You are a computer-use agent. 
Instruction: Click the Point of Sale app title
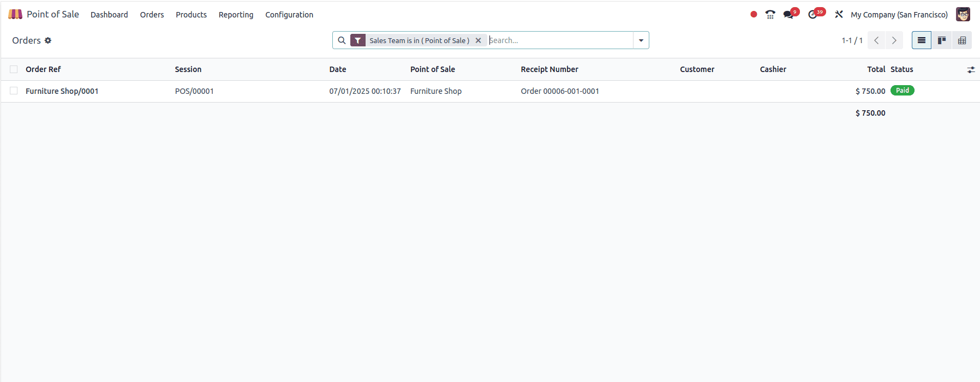[53, 14]
